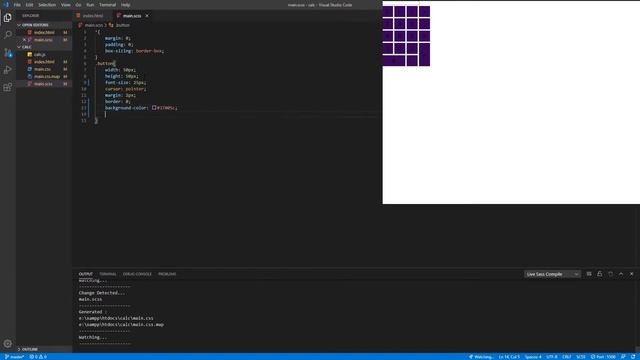Toggle output scroll lock icon

pyautogui.click(x=600, y=274)
